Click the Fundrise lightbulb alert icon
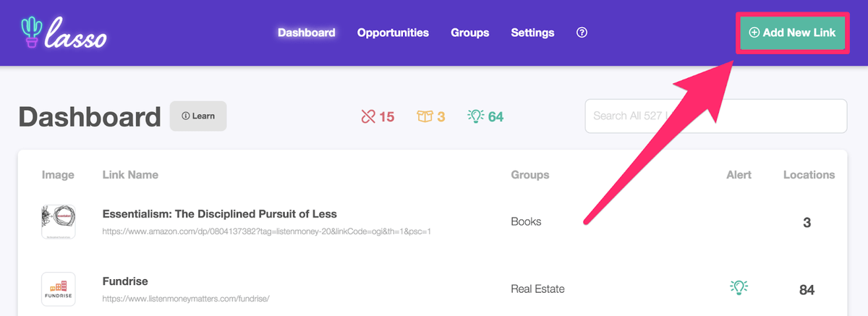The width and height of the screenshot is (868, 316). pos(738,288)
